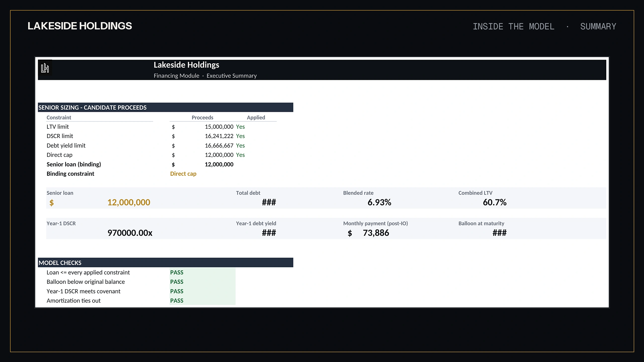Click the gold Direct cap binding result
Image resolution: width=644 pixels, height=362 pixels.
point(183,174)
